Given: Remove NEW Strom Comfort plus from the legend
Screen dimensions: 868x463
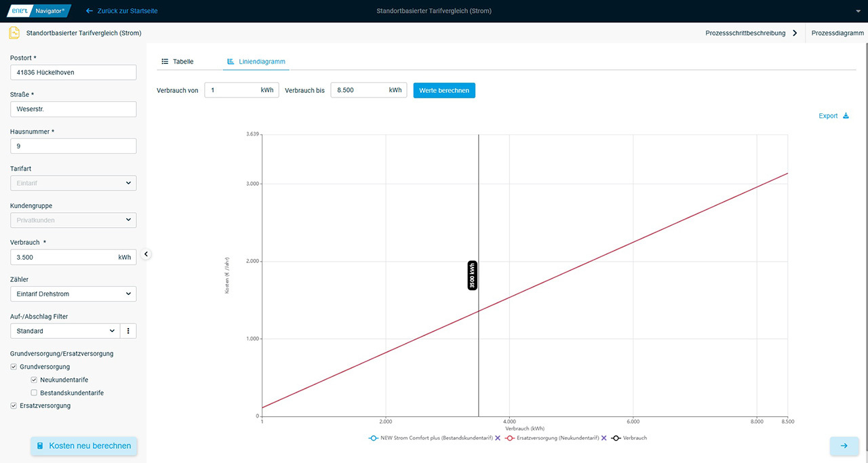Looking at the screenshot, I should pos(498,438).
